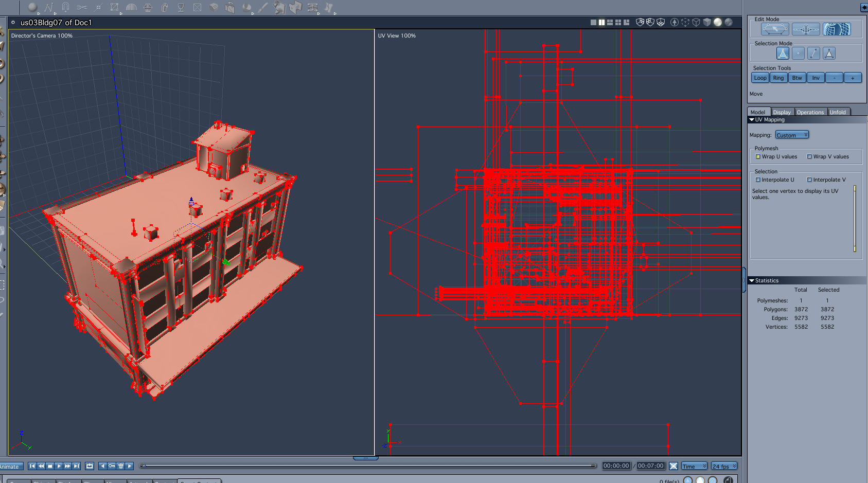
Task: Click the Director's Camera 100% label
Action: pyautogui.click(x=42, y=36)
